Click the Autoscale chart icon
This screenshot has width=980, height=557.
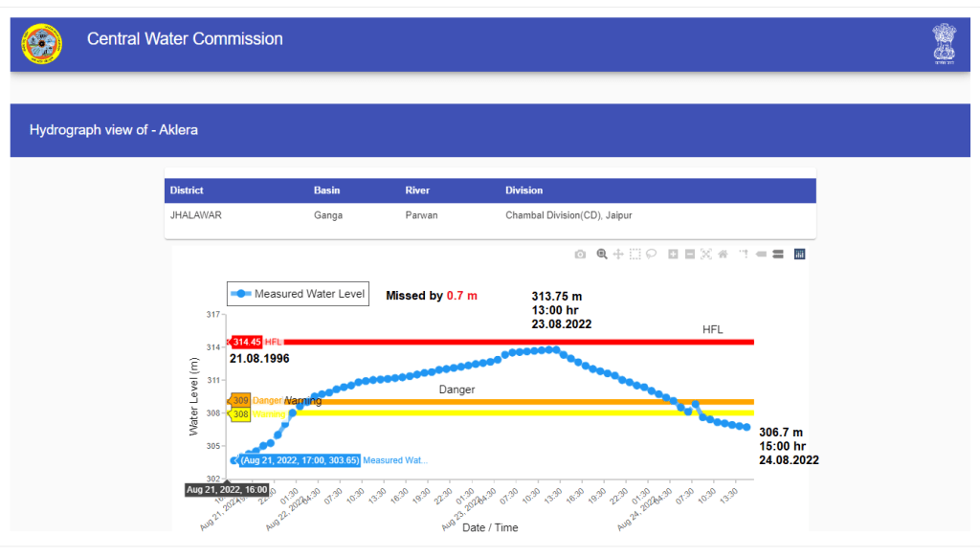click(x=706, y=255)
